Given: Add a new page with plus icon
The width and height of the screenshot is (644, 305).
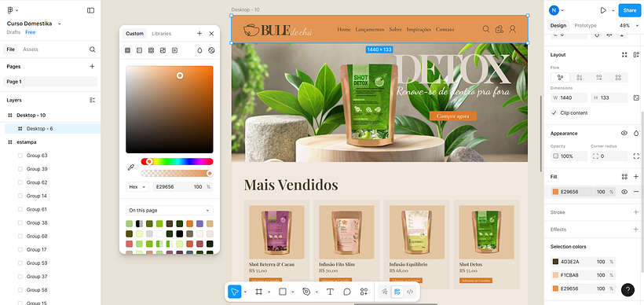Looking at the screenshot, I should point(92,66).
